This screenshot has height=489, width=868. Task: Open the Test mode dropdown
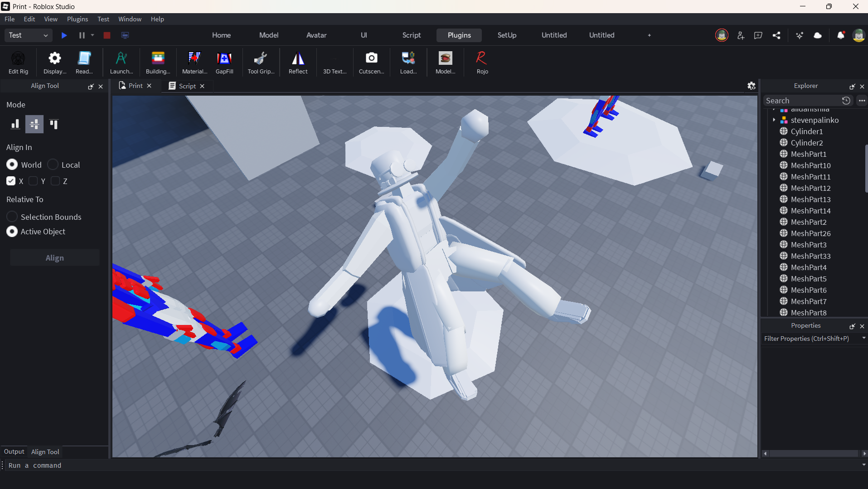pyautogui.click(x=28, y=35)
